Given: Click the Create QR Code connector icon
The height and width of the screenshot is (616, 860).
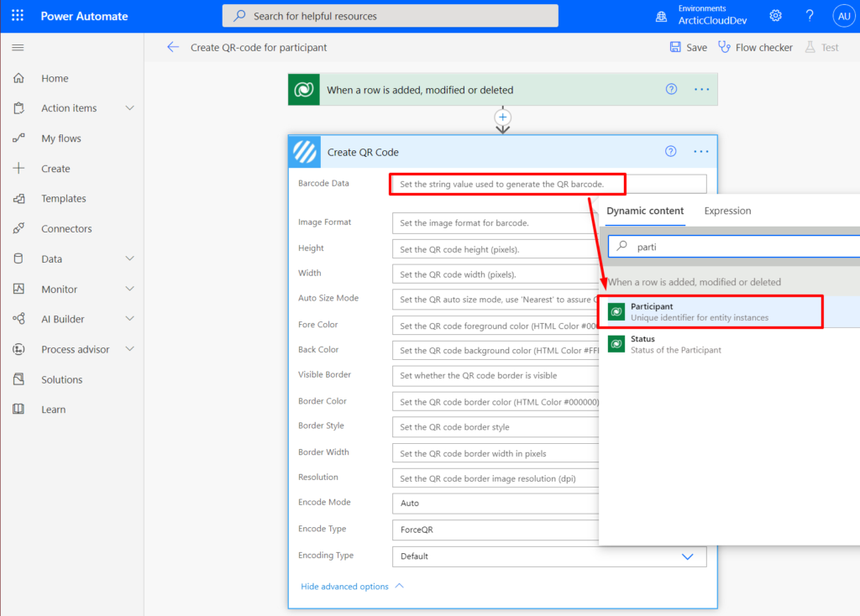Looking at the screenshot, I should coord(304,152).
